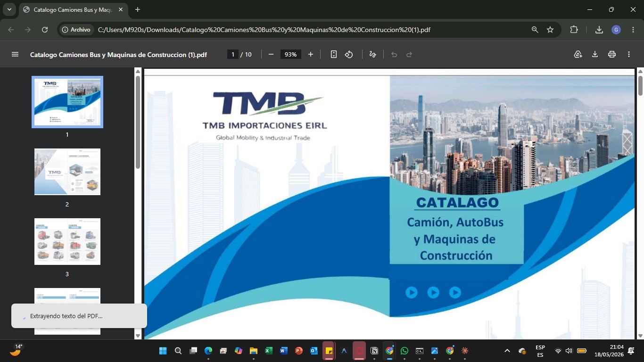Activate the draw annotation tool

[x=372, y=54]
